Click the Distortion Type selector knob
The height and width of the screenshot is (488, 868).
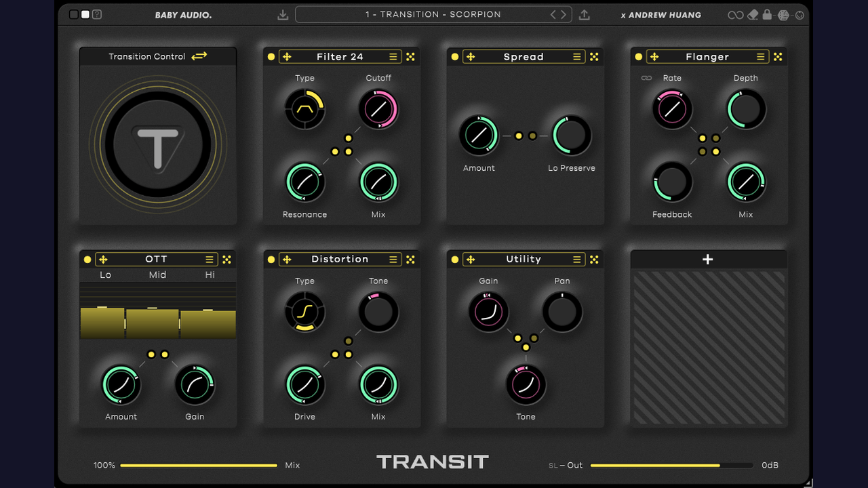pos(304,312)
